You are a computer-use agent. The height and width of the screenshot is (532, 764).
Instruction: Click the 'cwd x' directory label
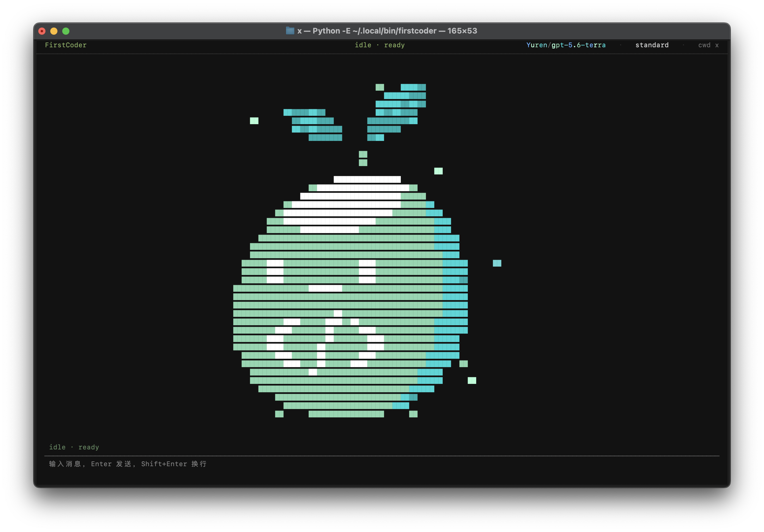(708, 45)
